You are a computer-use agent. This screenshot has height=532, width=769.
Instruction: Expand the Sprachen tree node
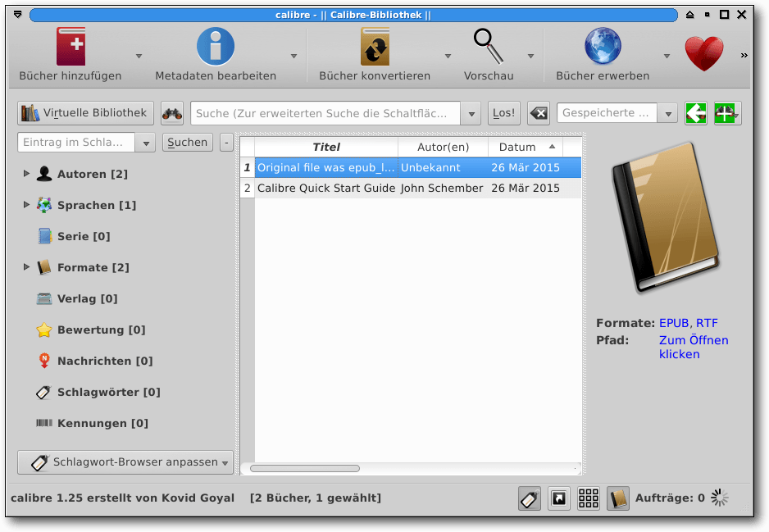tap(26, 204)
